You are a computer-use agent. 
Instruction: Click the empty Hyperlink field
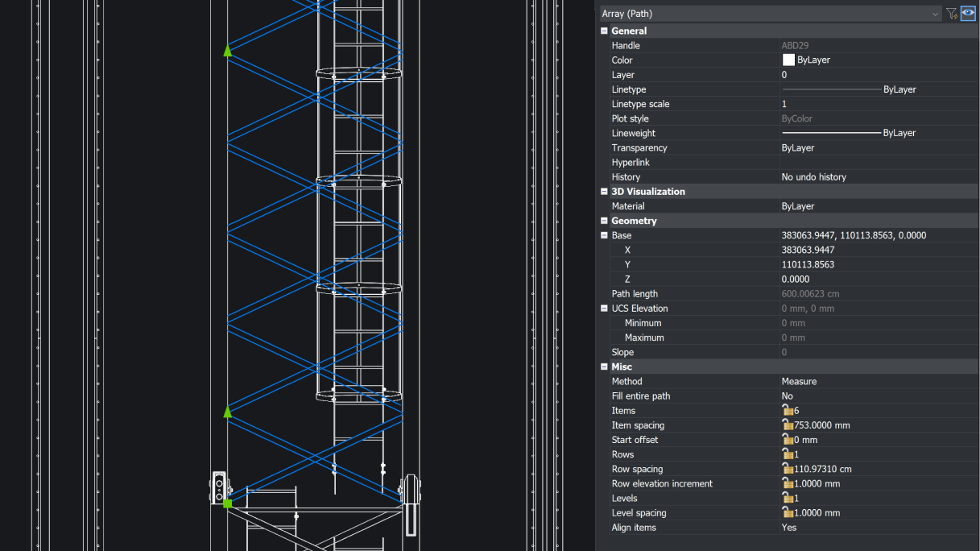pos(879,162)
